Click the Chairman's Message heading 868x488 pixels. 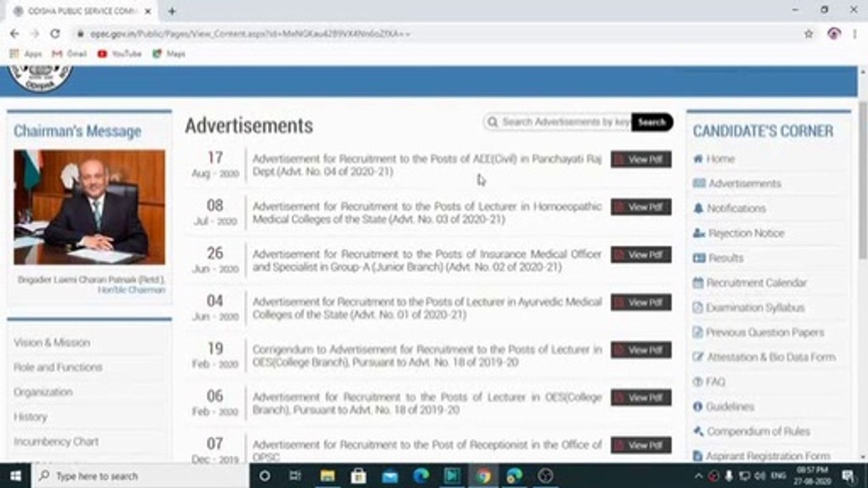[x=77, y=131]
